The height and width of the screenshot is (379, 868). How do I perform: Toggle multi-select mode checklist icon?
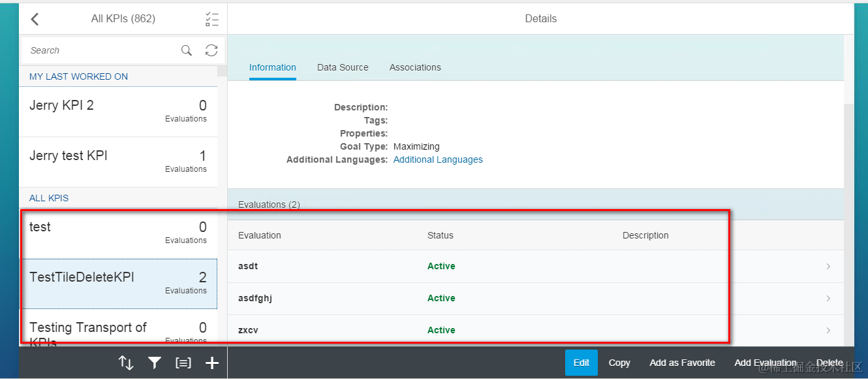click(211, 19)
